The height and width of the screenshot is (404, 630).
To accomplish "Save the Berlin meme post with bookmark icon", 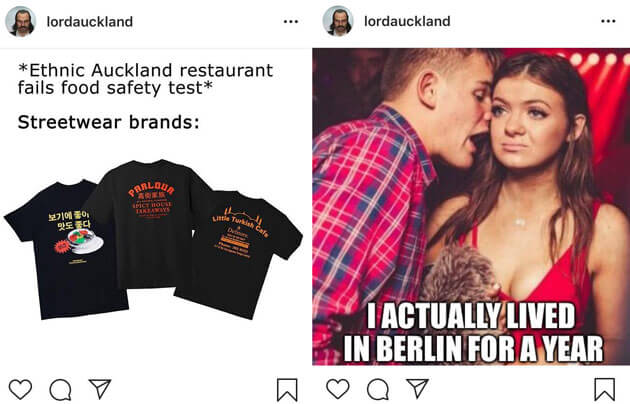I will [x=605, y=390].
